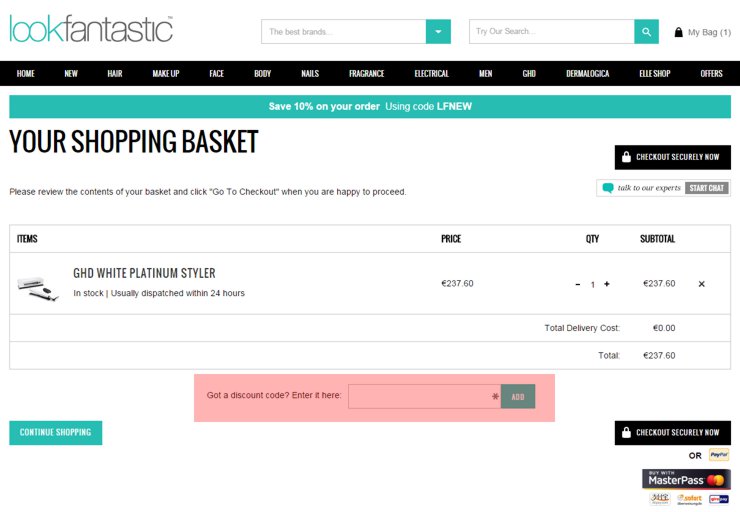Click the chat bubble icon

608,188
